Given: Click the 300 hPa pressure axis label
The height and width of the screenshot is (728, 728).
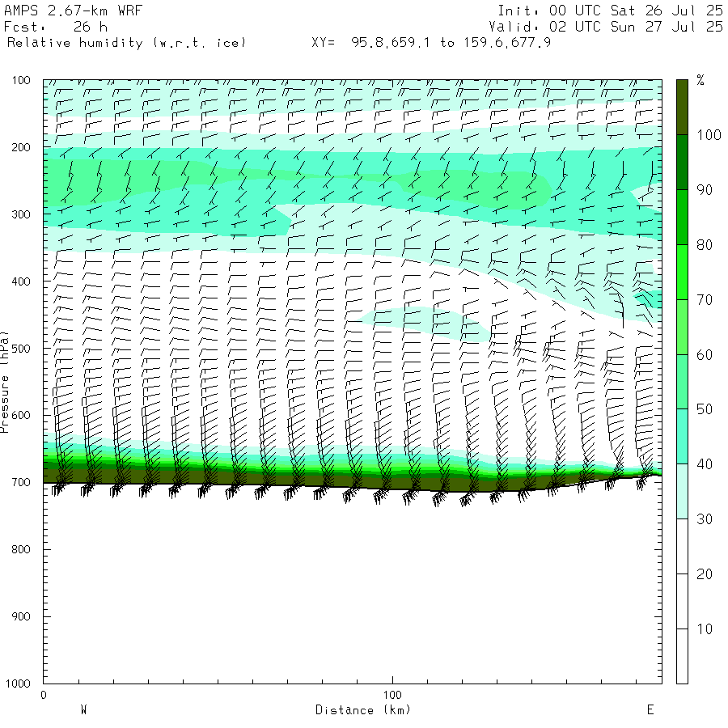Looking at the screenshot, I should (x=21, y=214).
